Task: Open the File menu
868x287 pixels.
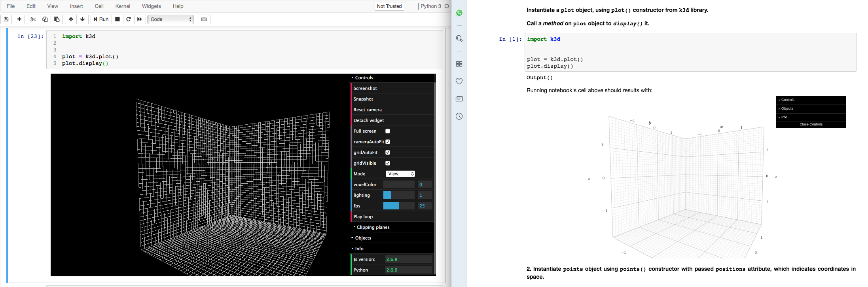Action: coord(11,6)
